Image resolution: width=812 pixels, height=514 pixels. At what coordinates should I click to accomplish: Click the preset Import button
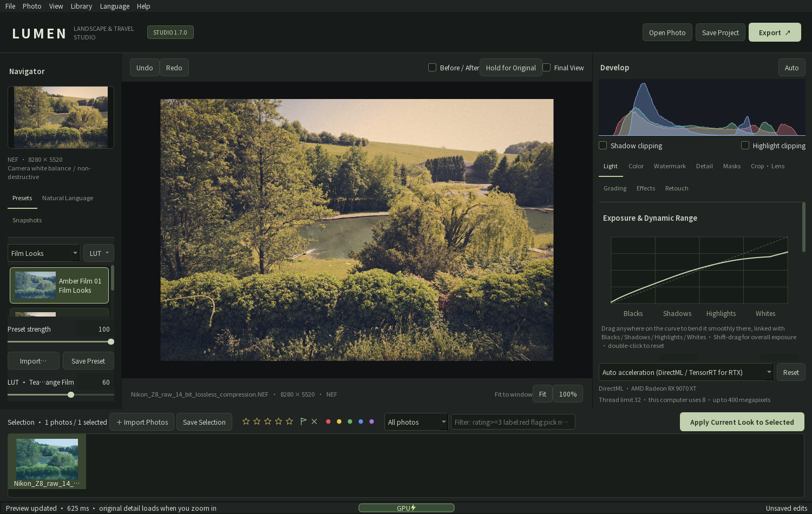[33, 361]
